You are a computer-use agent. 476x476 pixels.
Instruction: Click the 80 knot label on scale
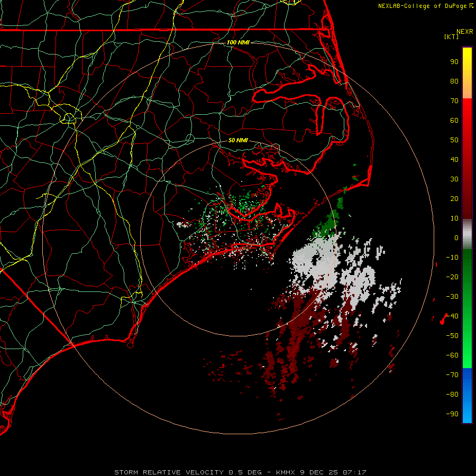pos(454,81)
